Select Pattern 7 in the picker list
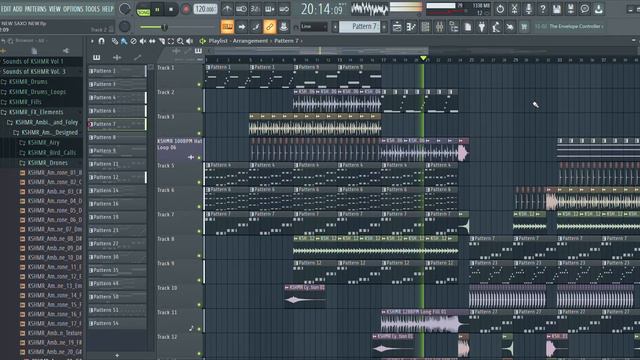The width and height of the screenshot is (640, 360). [x=117, y=124]
